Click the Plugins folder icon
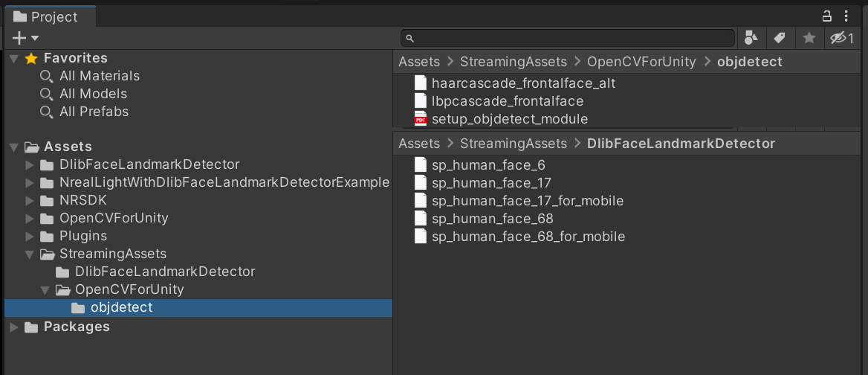This screenshot has width=868, height=375. (47, 236)
